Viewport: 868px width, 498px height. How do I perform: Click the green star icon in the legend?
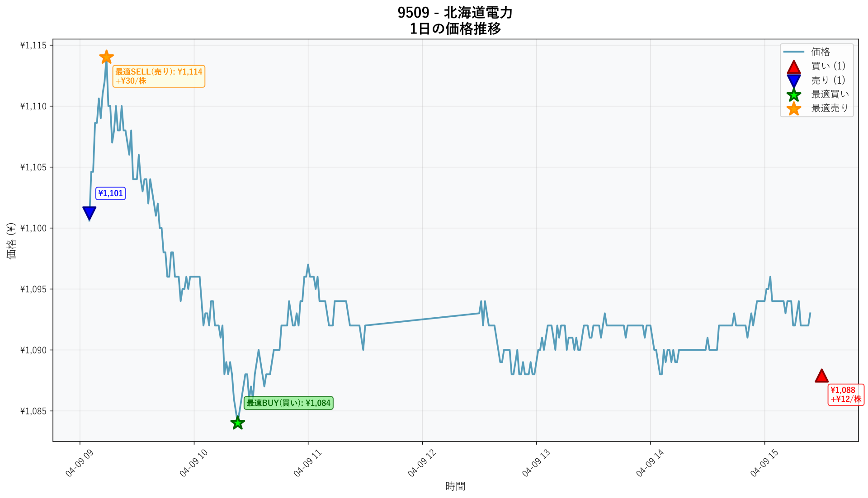pyautogui.click(x=794, y=94)
